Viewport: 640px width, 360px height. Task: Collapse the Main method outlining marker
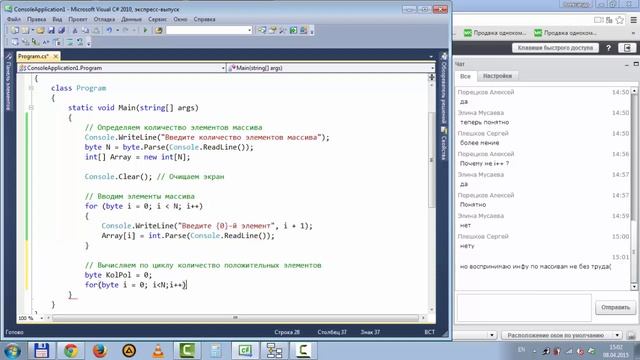point(31,108)
